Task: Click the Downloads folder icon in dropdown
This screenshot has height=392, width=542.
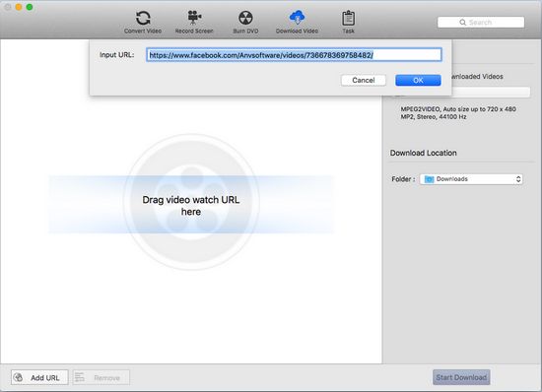Action: [x=429, y=179]
